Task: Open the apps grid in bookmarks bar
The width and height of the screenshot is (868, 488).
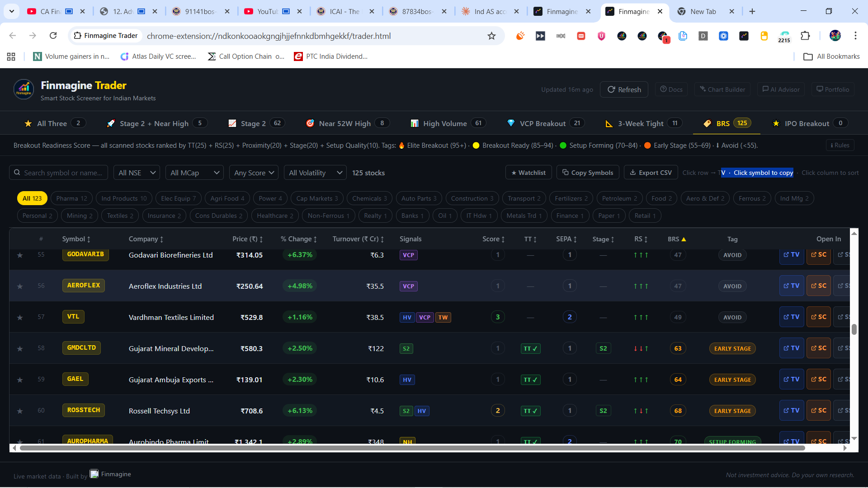Action: [11, 56]
